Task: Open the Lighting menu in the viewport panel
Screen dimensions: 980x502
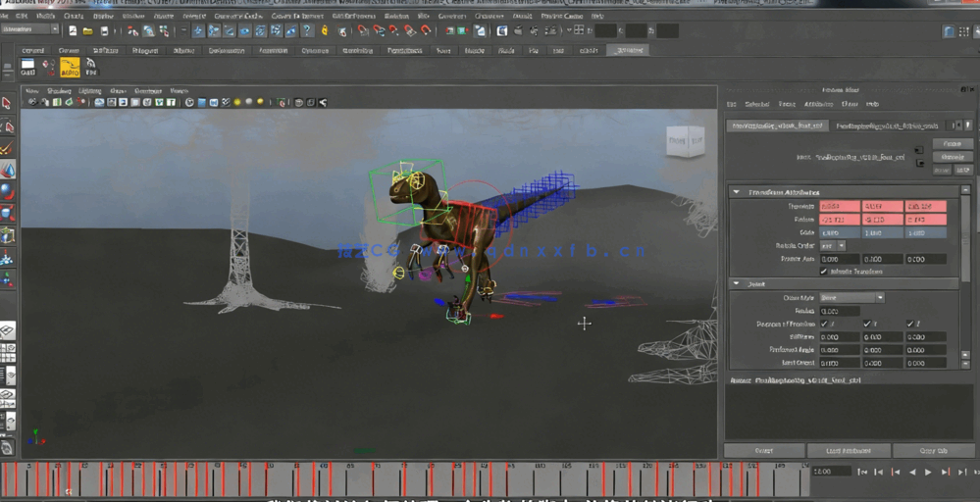Action: point(89,91)
